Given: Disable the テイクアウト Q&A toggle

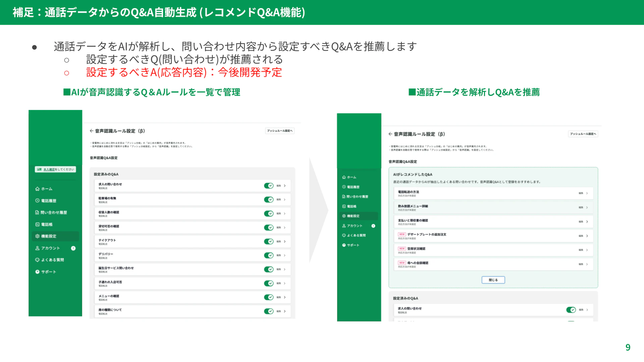Looking at the screenshot, I should (269, 242).
